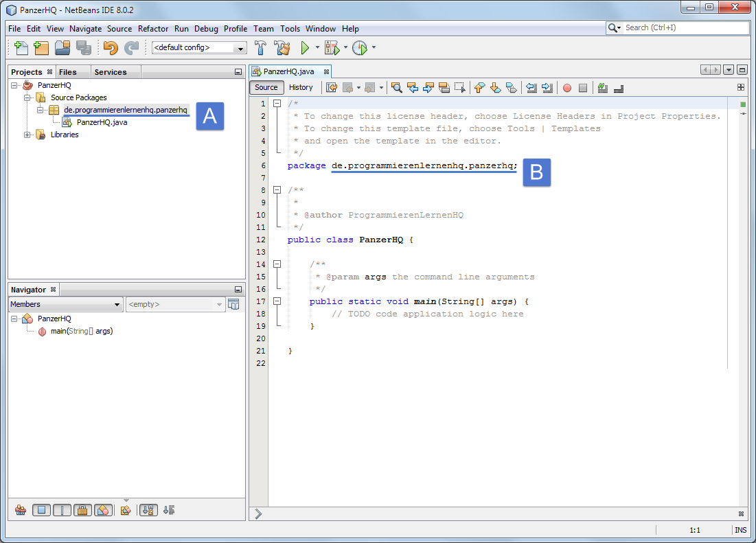Screen dimensions: 756x543
Task: Find the next occurrence in editor
Action: 428,88
